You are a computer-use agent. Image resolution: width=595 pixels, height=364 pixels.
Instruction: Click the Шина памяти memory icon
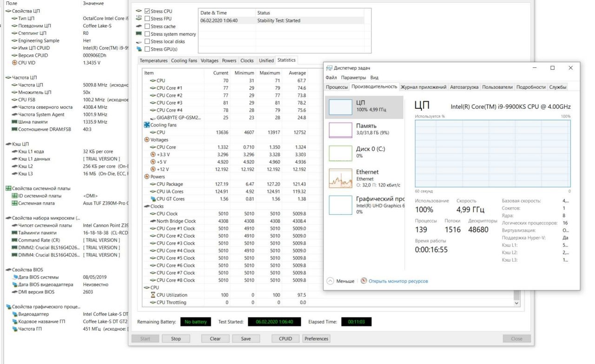point(14,122)
